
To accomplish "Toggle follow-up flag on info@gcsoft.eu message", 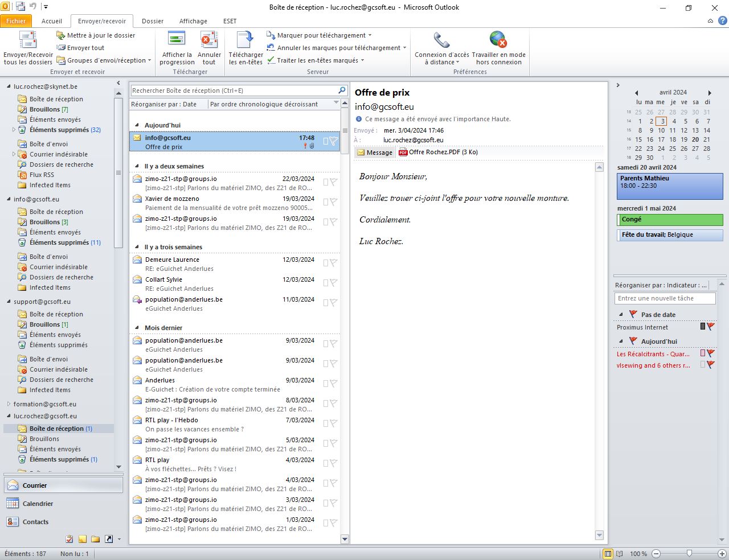I will [x=333, y=141].
